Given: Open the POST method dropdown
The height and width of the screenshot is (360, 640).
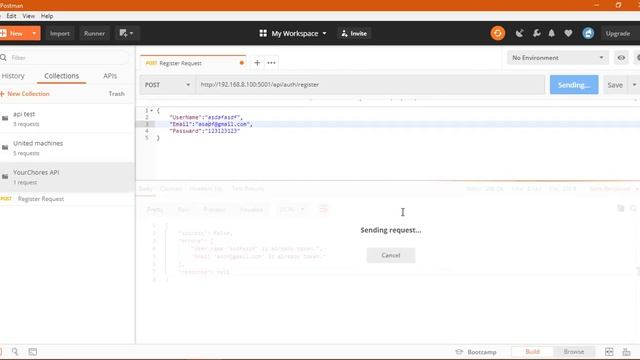Looking at the screenshot, I should (168, 85).
